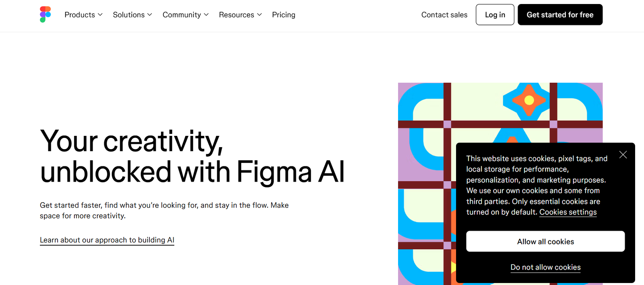Click the chevron next to Resources
This screenshot has height=285, width=644.
point(260,14)
